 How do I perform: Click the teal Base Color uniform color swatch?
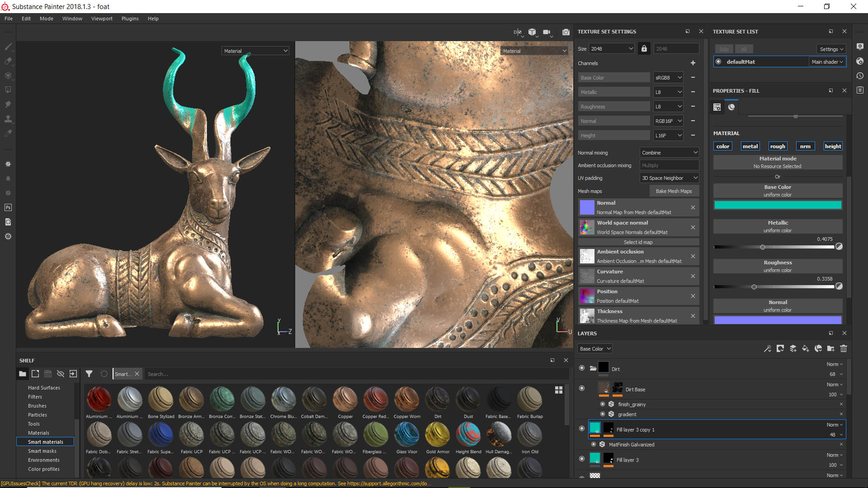(778, 205)
